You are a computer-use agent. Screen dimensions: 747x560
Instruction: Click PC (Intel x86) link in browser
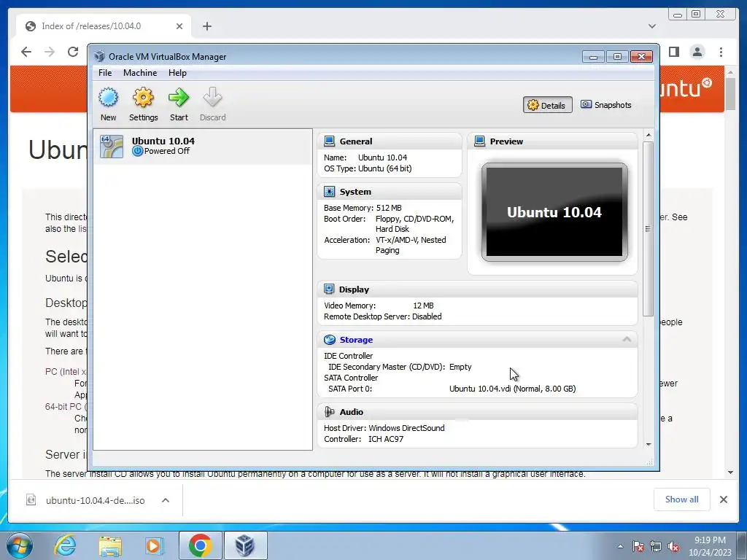pyautogui.click(x=66, y=371)
